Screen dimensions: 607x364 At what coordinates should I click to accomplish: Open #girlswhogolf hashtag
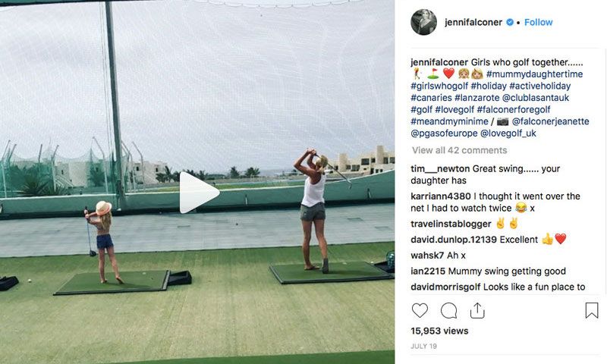pos(439,86)
